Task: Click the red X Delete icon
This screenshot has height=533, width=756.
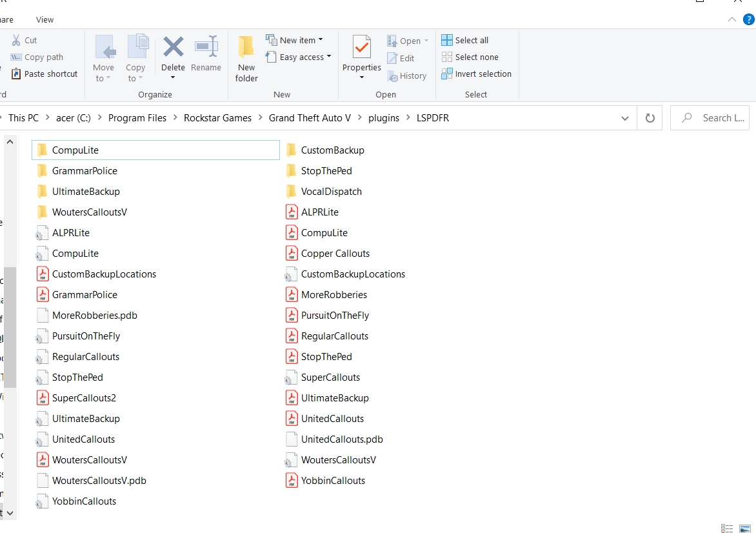Action: (x=173, y=47)
